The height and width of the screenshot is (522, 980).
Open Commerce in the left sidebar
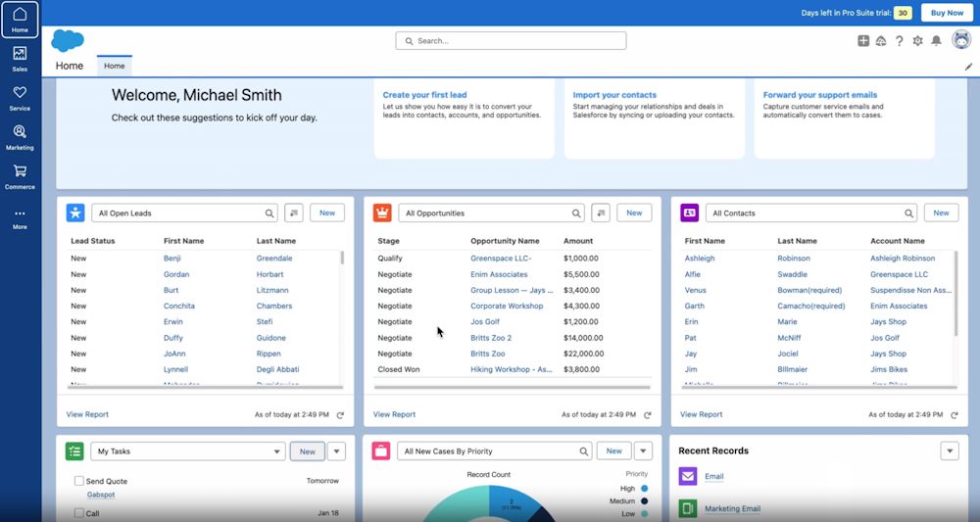[x=20, y=176]
